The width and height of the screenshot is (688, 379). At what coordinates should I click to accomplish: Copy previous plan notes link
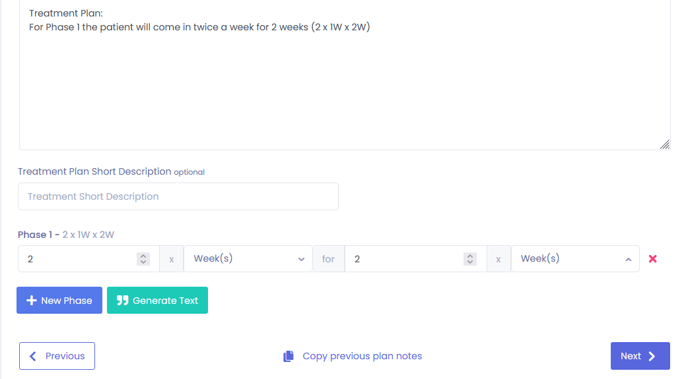[362, 356]
